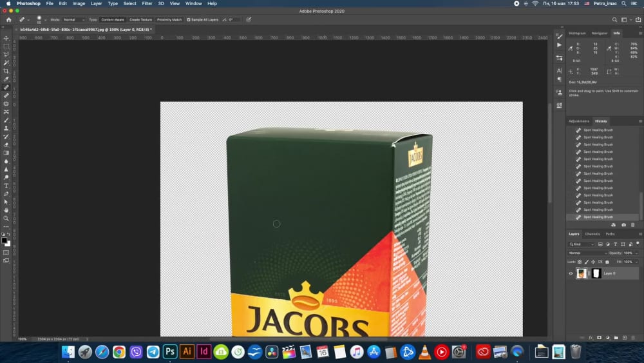Select the Lasso tool
The image size is (644, 363).
tap(6, 55)
